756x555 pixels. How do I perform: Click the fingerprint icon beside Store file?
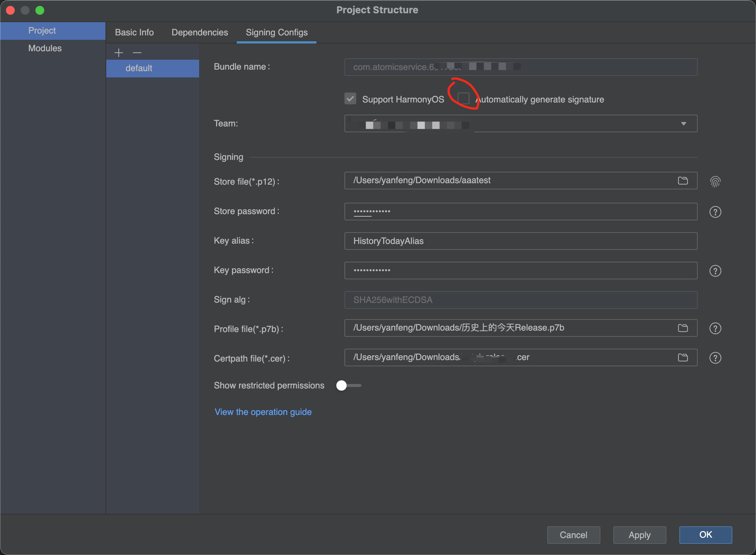715,181
